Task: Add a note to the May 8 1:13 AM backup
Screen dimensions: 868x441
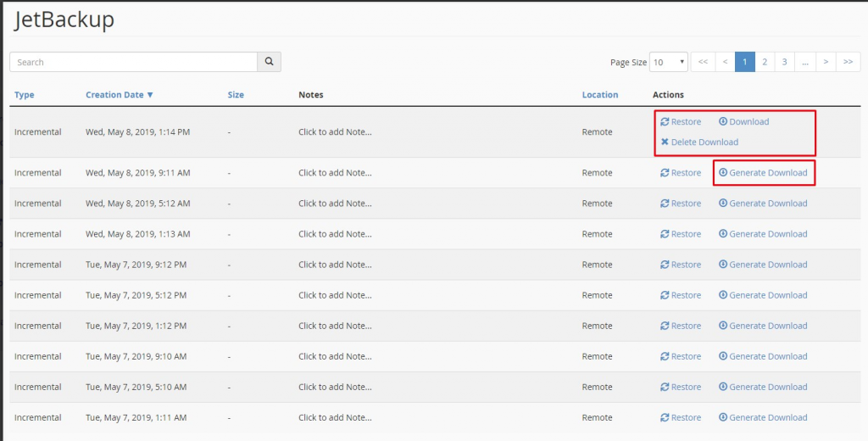Action: pos(335,234)
